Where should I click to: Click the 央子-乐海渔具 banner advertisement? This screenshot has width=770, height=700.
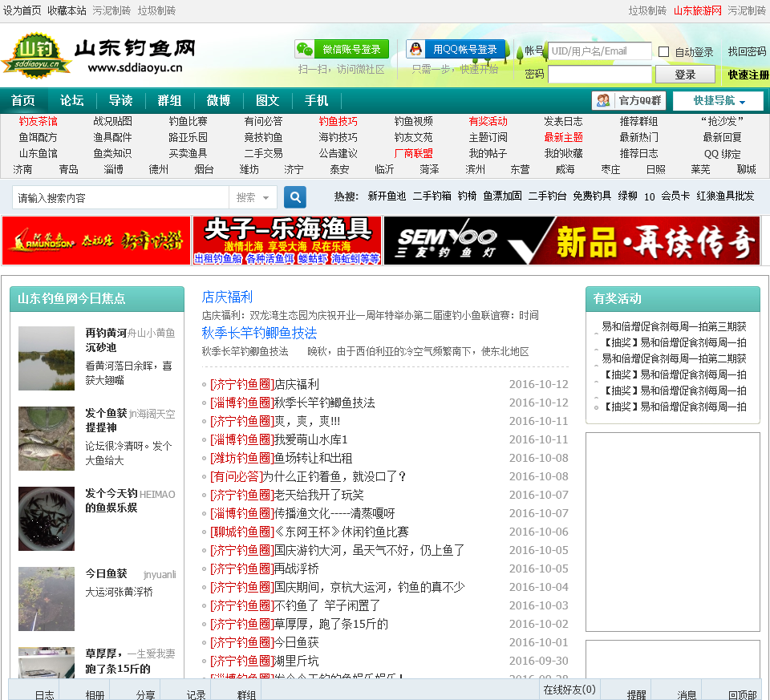pos(287,241)
